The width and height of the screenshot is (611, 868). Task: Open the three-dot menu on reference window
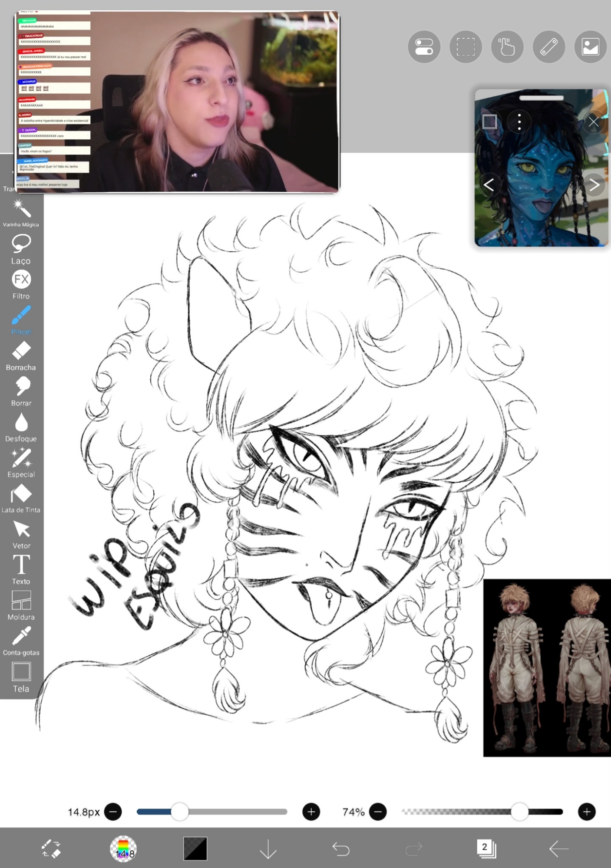519,122
